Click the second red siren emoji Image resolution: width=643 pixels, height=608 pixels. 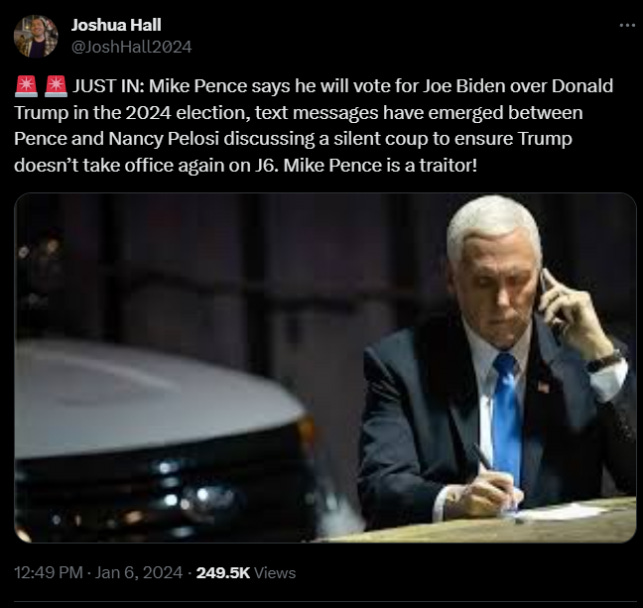(56, 87)
